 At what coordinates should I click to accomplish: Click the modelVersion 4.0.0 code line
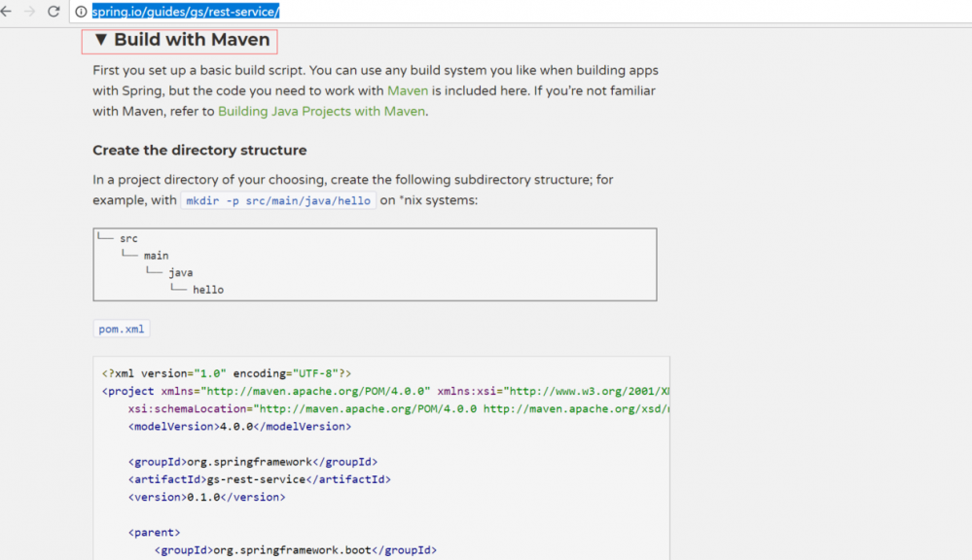coord(239,426)
